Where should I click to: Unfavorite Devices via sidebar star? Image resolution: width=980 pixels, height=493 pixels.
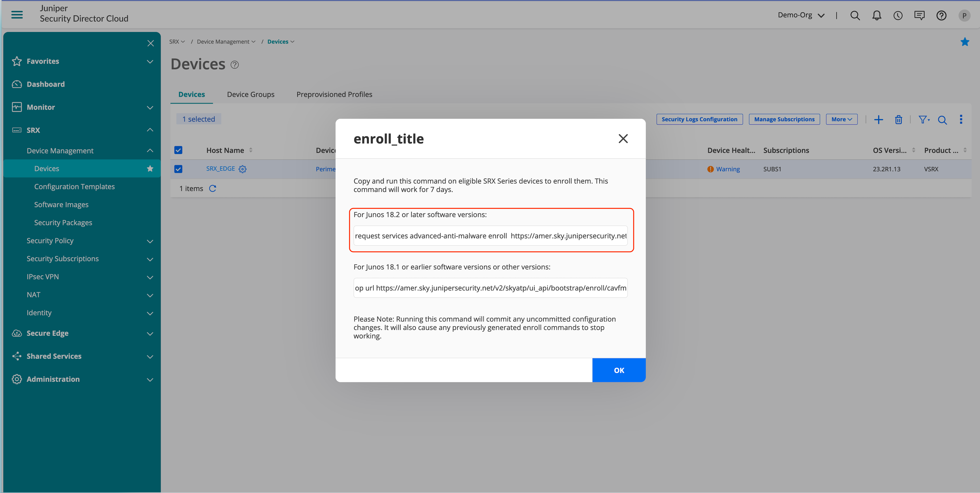[x=150, y=169]
